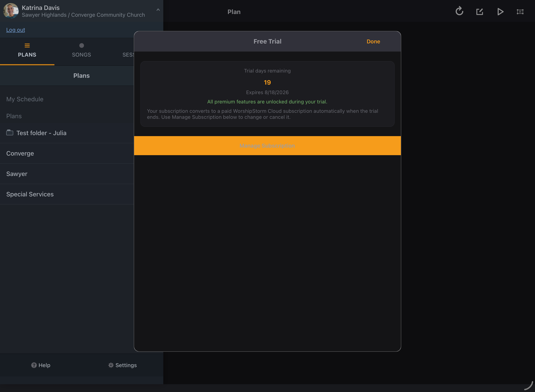Open the Test folder - Julia folder
Viewport: 535px width, 392px height.
pos(67,133)
